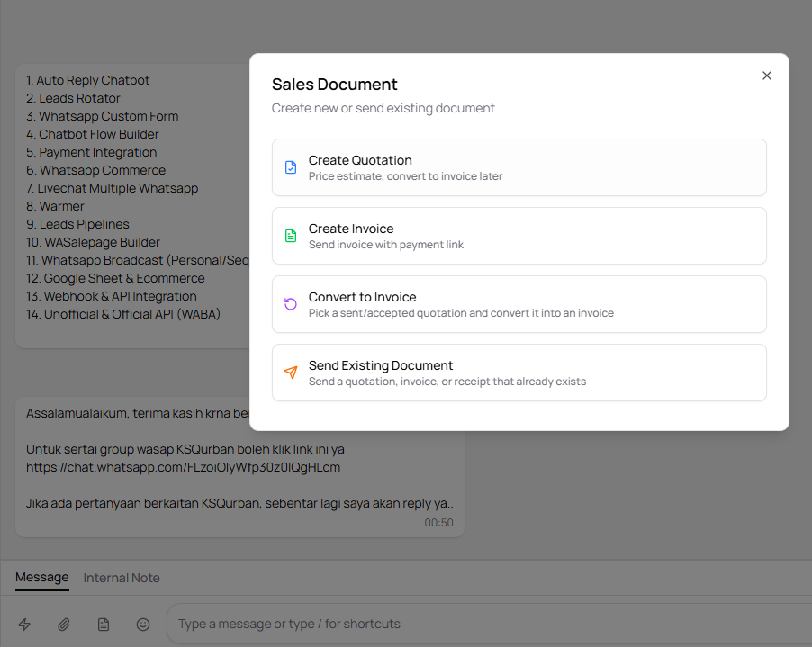
Task: Click the 'Sales Document' dialog title
Action: click(335, 85)
